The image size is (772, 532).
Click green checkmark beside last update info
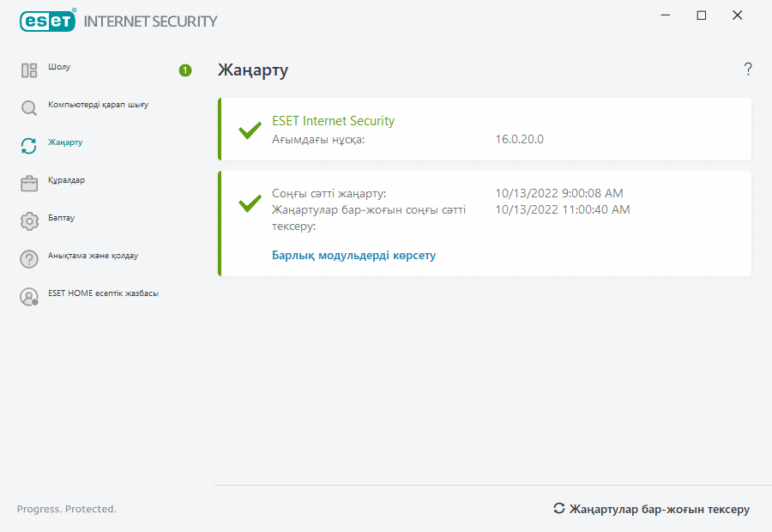(x=250, y=203)
